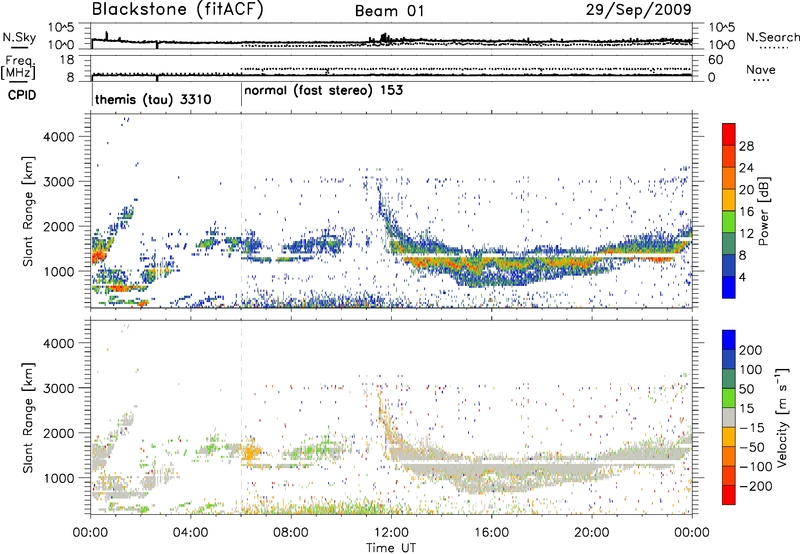Click the '04:00' time tick label
The image size is (800, 554).
[x=190, y=533]
